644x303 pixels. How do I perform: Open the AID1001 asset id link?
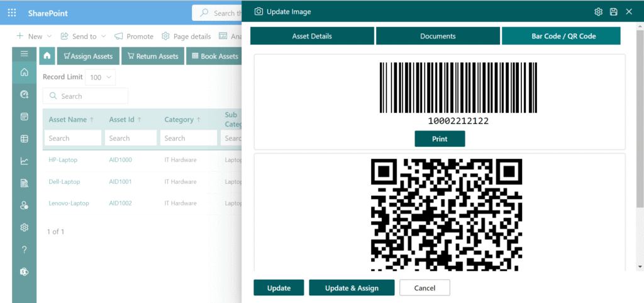(x=120, y=181)
